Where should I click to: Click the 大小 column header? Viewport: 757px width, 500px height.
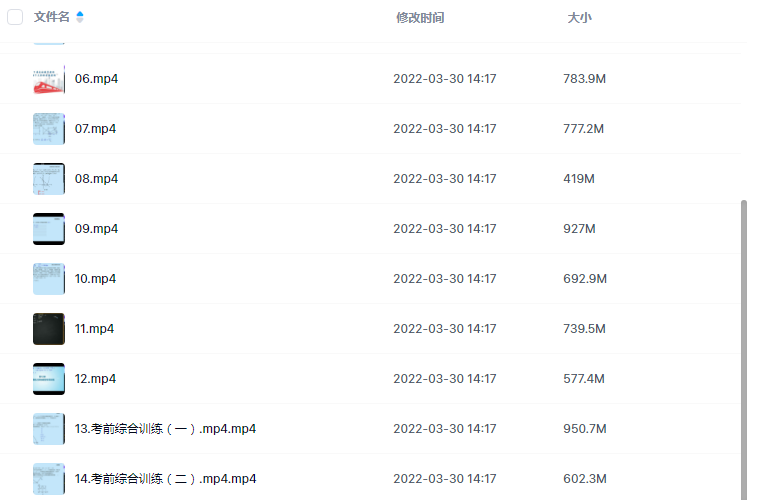pyautogui.click(x=579, y=18)
